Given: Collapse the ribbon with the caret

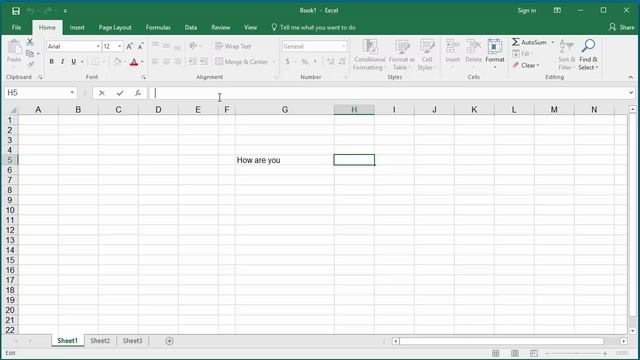Looking at the screenshot, I should (x=631, y=77).
